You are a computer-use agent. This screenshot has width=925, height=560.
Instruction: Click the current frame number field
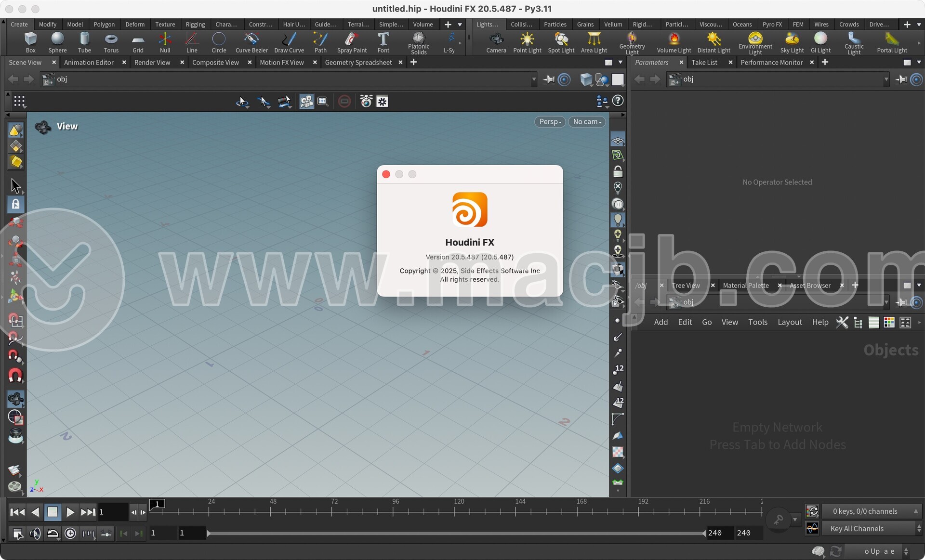click(x=113, y=512)
